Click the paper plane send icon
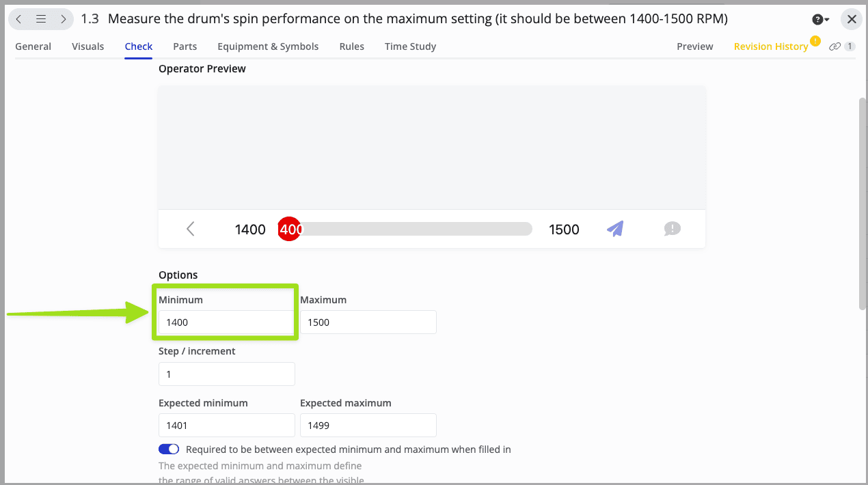The height and width of the screenshot is (485, 868). tap(615, 229)
